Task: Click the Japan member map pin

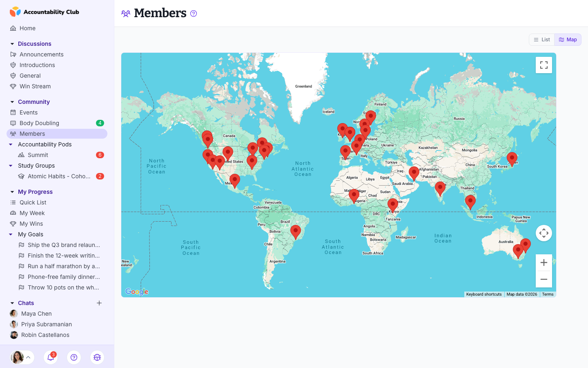Action: click(512, 159)
